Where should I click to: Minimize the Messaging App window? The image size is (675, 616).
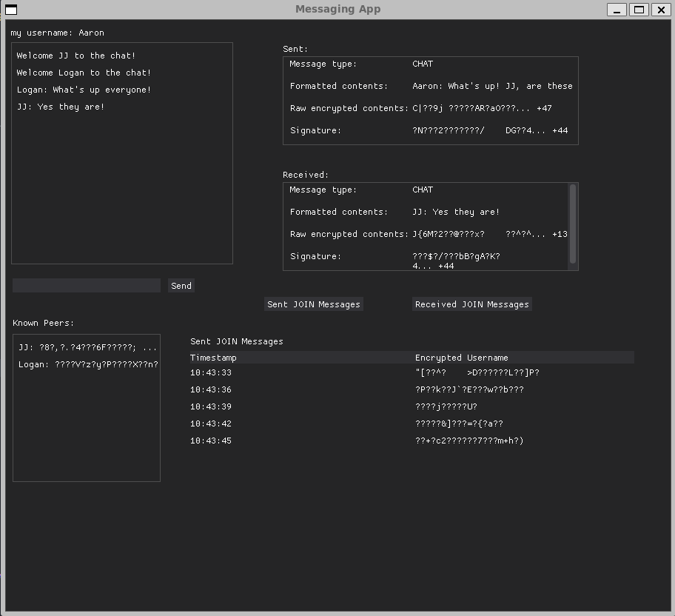point(617,10)
